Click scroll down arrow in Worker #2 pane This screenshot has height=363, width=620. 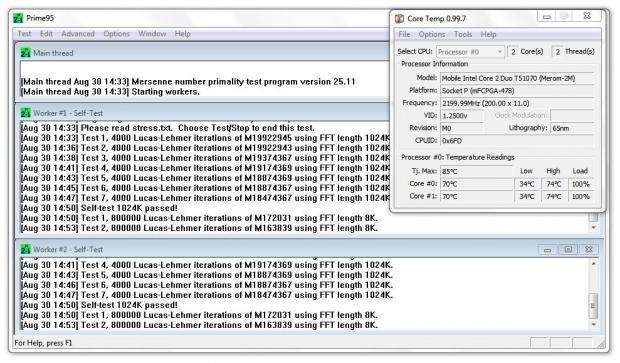click(x=594, y=325)
